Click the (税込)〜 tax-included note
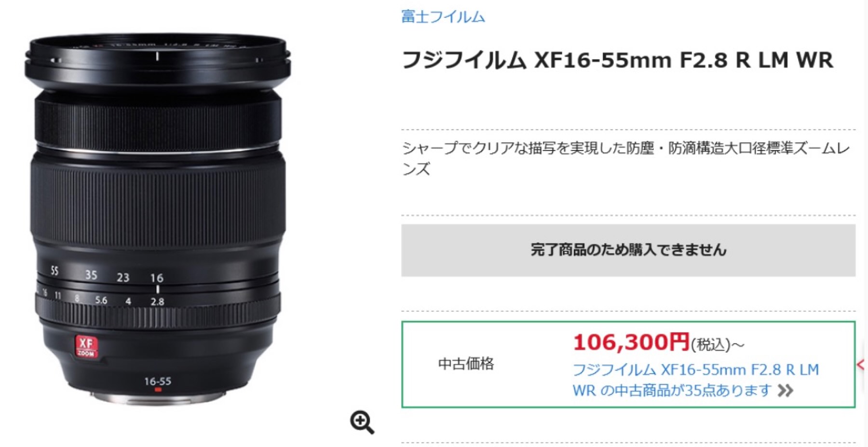Image resolution: width=868 pixels, height=447 pixels. tap(718, 345)
